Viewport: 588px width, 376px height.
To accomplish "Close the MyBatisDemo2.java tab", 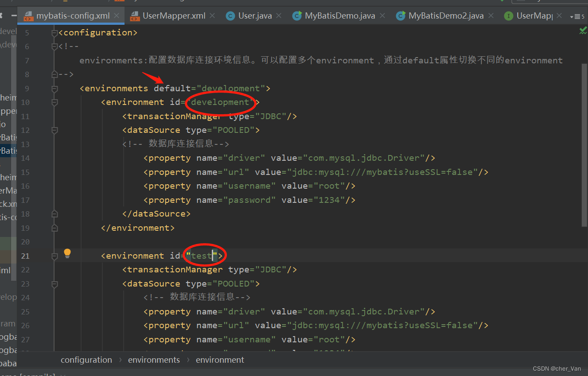I will (x=491, y=16).
